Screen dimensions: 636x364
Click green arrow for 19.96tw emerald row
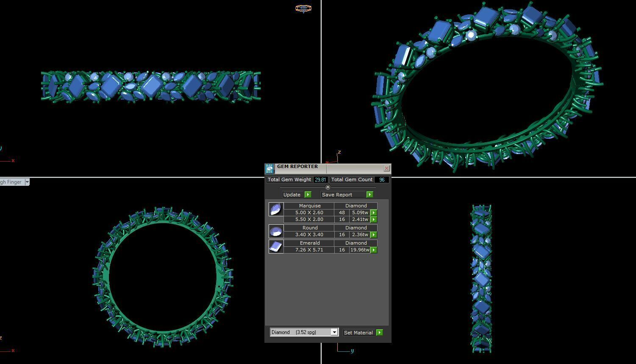[374, 250]
